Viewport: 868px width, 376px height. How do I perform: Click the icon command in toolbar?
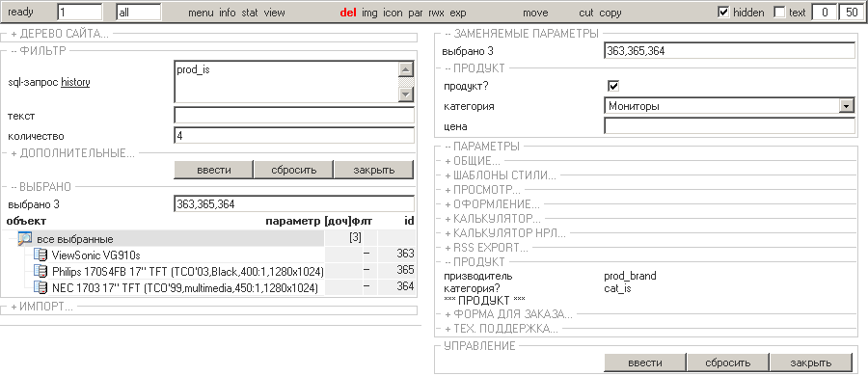pos(393,13)
